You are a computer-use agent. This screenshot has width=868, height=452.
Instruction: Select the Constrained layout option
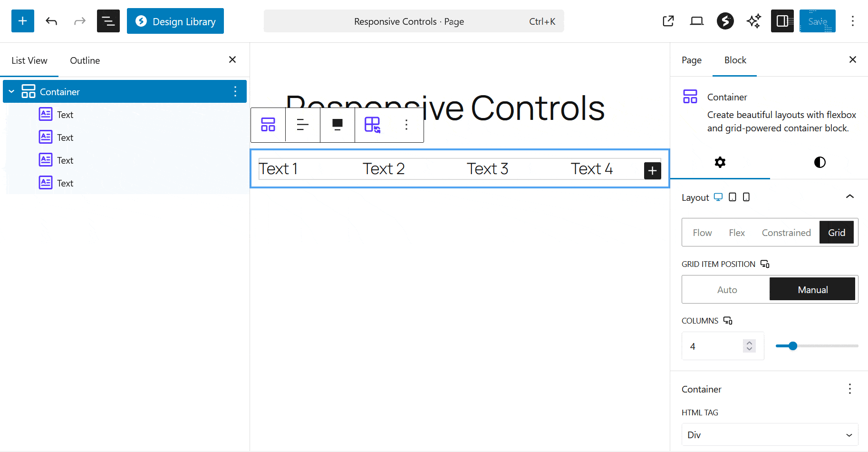tap(786, 233)
